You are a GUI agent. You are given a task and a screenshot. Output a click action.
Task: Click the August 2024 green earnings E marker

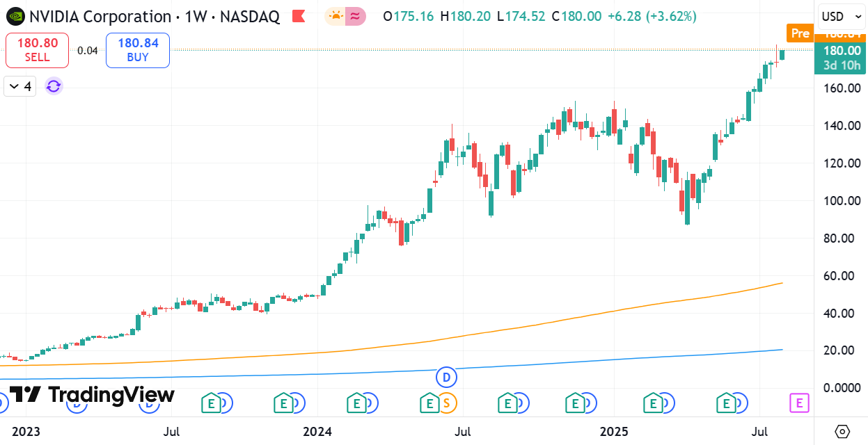[507, 402]
